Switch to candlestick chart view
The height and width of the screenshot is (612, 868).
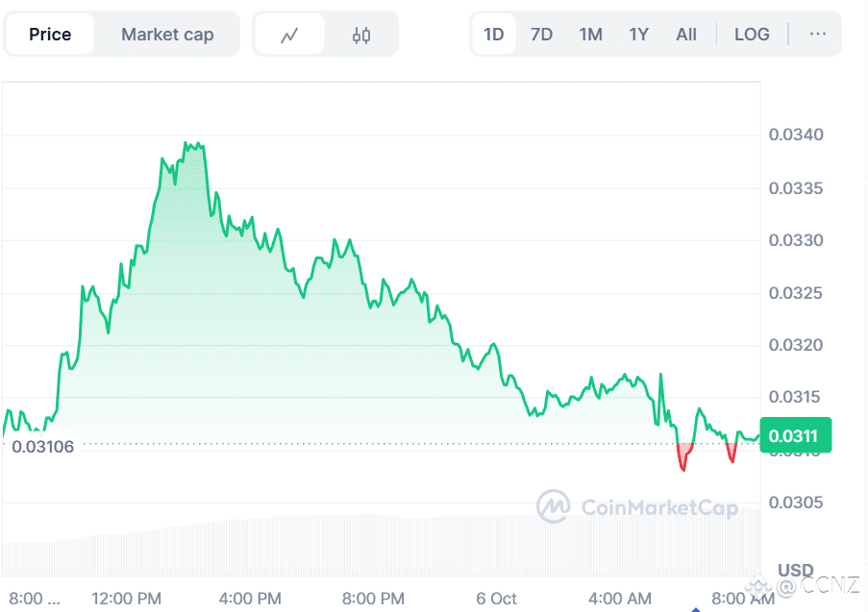point(361,36)
